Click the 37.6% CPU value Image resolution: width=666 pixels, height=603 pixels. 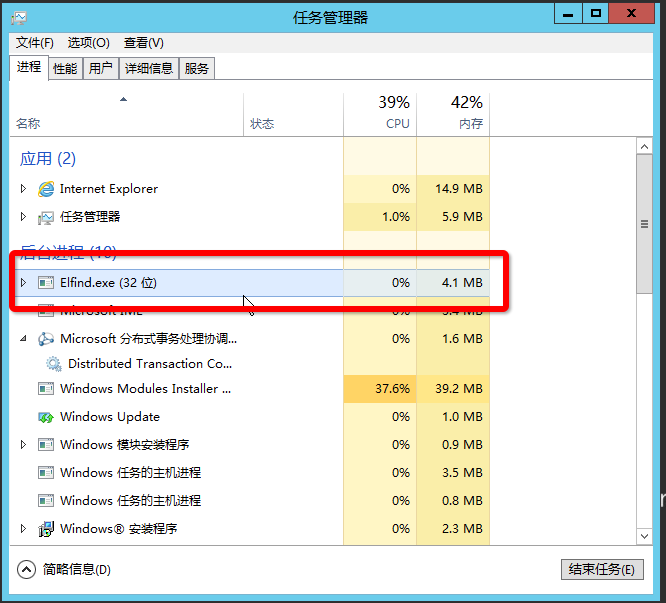point(392,389)
